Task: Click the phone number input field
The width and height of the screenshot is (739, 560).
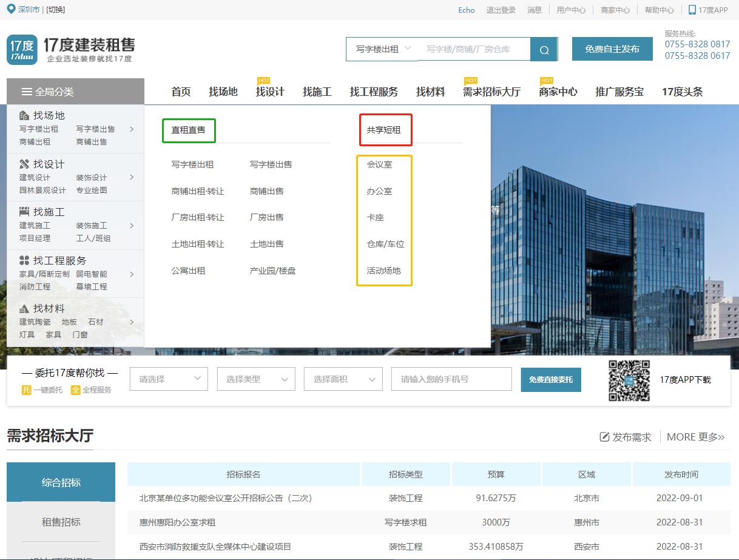Action: (451, 379)
